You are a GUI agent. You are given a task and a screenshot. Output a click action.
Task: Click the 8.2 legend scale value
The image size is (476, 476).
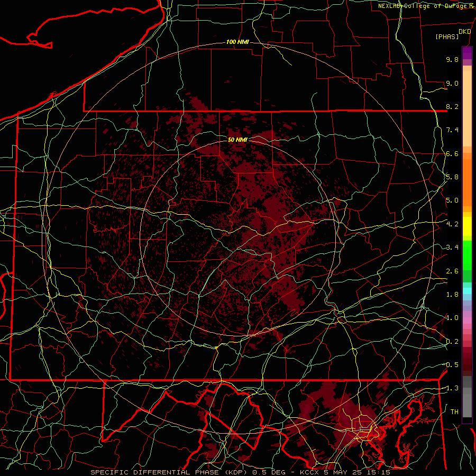point(452,106)
